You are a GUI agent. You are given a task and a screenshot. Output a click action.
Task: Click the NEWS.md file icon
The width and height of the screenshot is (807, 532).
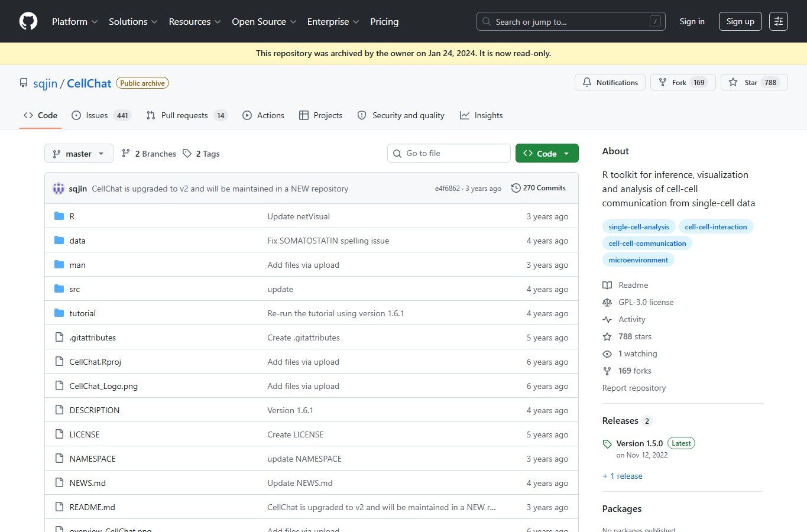coord(59,483)
